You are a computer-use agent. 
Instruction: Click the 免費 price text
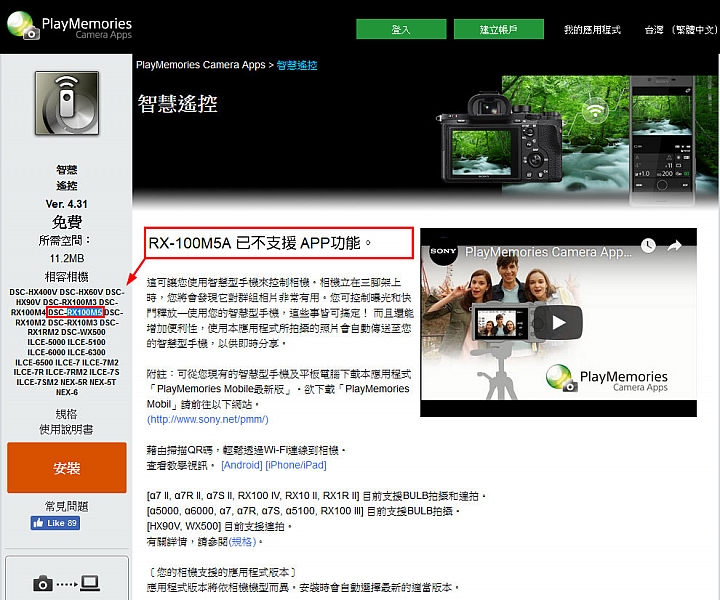(x=67, y=222)
